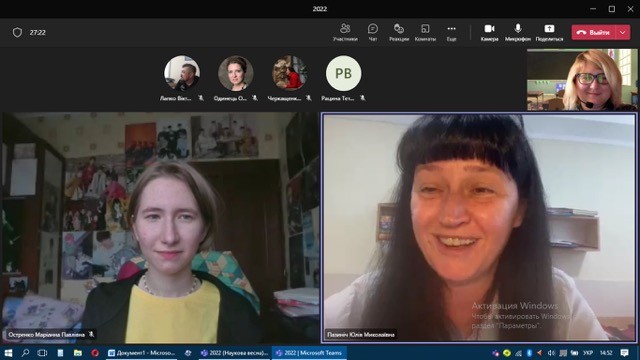Open the More actions ellipsis
The width and height of the screenshot is (640, 360).
point(451,32)
